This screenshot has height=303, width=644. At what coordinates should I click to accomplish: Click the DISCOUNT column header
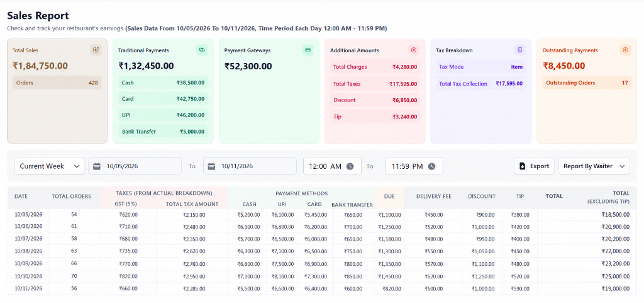coord(482,197)
